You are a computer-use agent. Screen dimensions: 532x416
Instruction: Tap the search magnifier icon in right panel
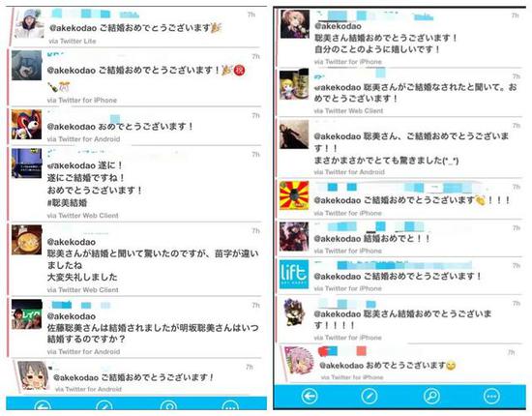click(431, 396)
